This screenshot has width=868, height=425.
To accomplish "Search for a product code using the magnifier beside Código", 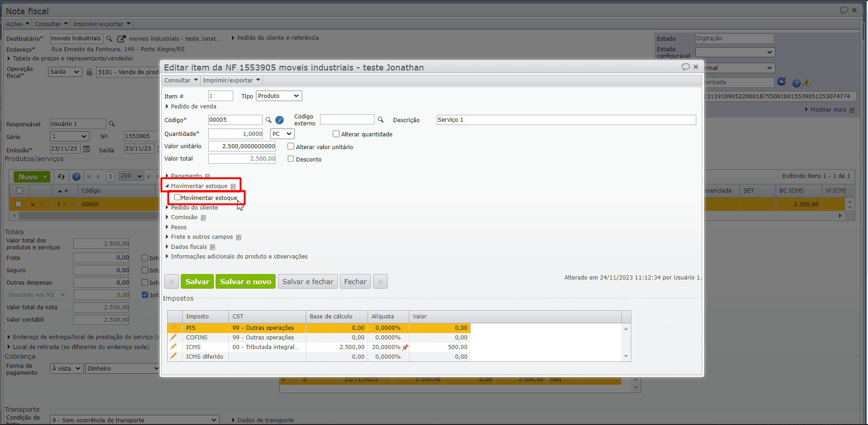I will (x=268, y=120).
